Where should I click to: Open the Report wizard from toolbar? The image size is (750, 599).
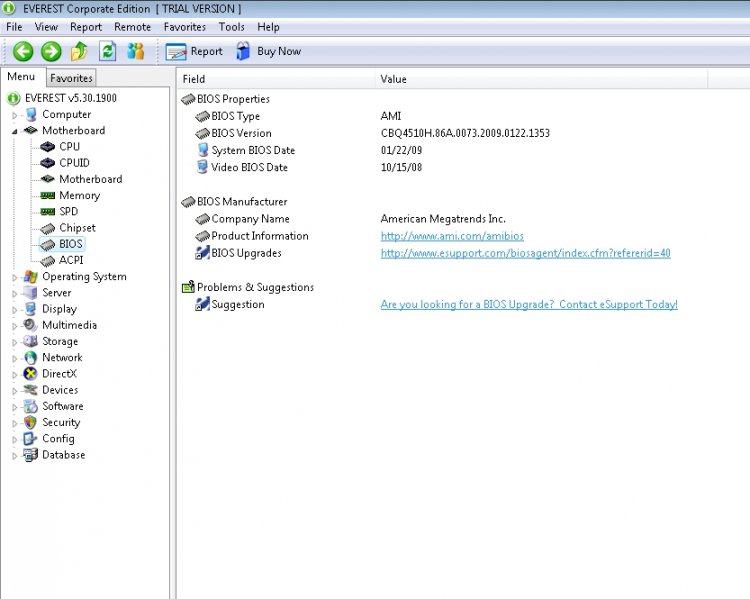[x=194, y=51]
